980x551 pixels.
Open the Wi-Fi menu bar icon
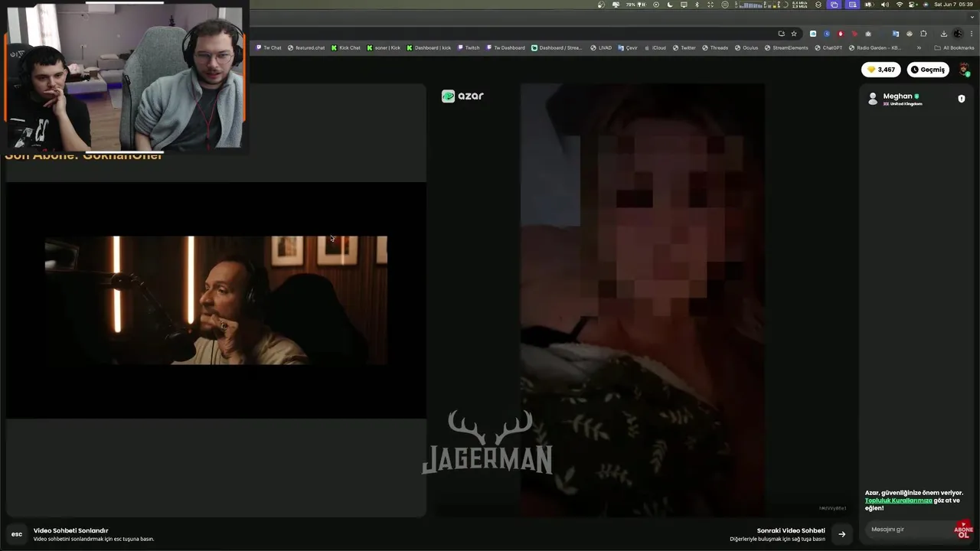coord(899,5)
